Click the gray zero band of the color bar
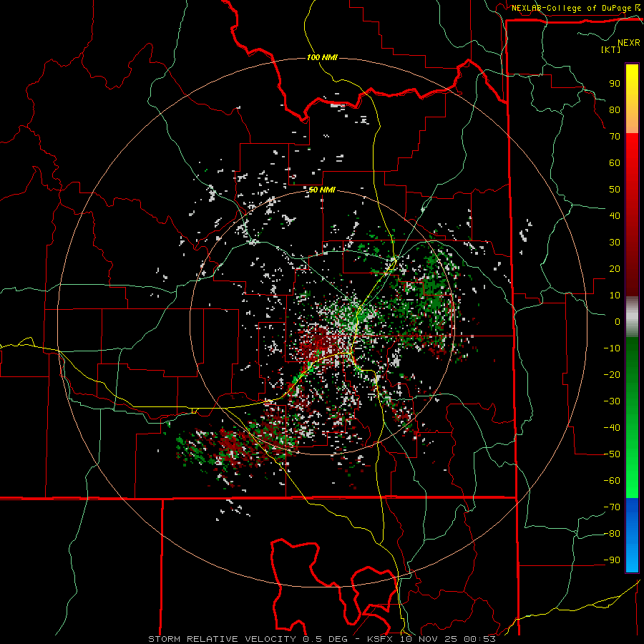644x644 pixels. point(632,317)
